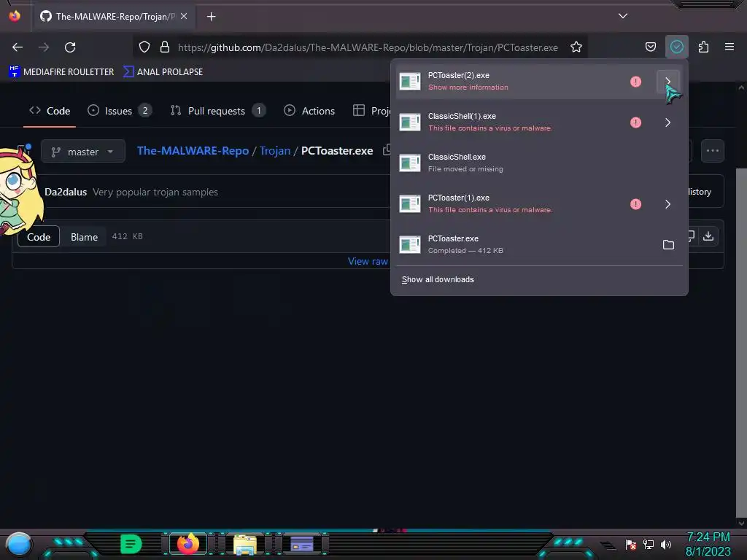The height and width of the screenshot is (560, 747).
Task: Select the ClassicShell.exe File moved or missing entry
Action: 539,163
